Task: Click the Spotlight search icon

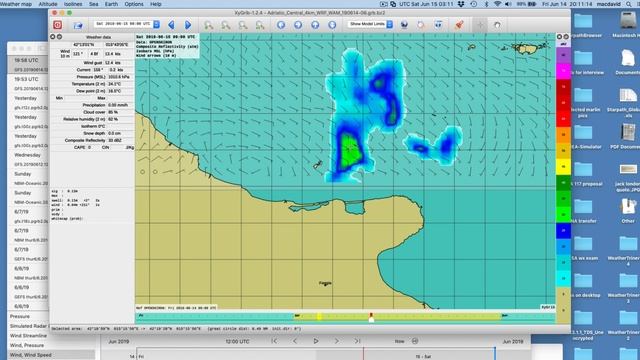Action: pyautogui.click(x=629, y=4)
